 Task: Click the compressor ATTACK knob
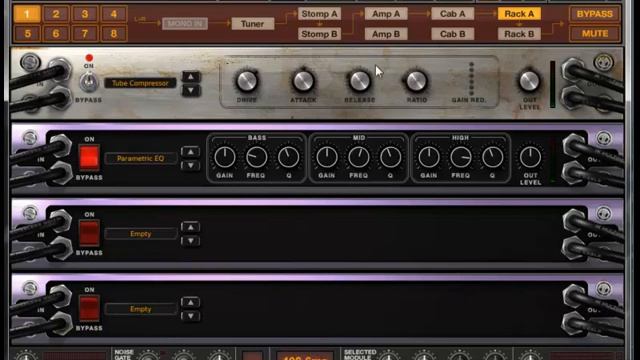[303, 81]
